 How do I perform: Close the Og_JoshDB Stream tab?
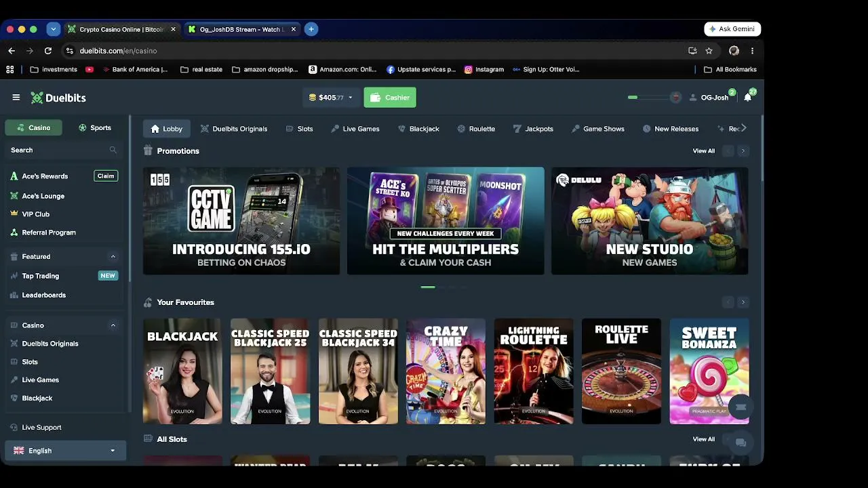(x=294, y=29)
